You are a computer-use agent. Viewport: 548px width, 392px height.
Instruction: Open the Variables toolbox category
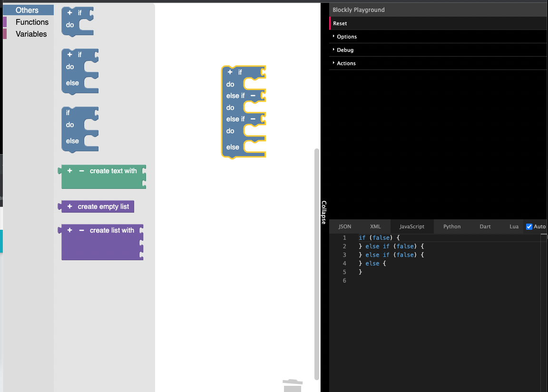tap(29, 34)
